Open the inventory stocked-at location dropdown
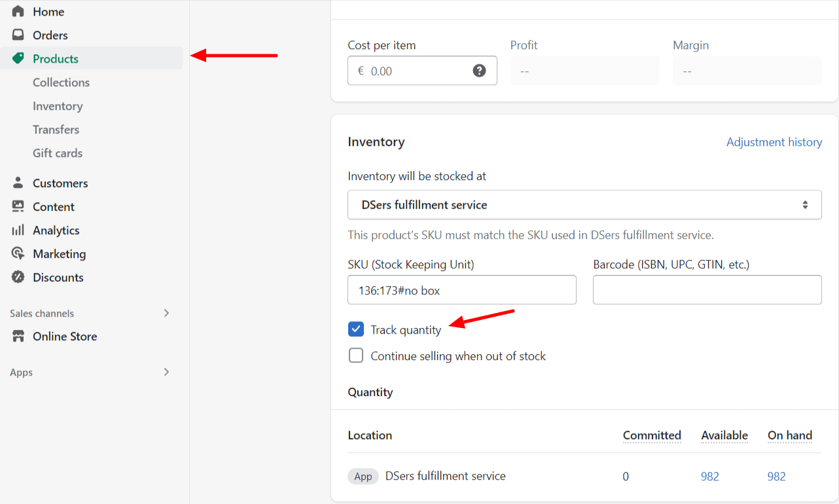This screenshot has height=504, width=839. tap(584, 205)
